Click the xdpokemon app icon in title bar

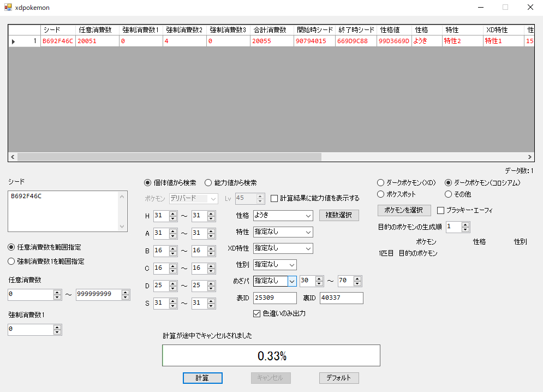8,7
